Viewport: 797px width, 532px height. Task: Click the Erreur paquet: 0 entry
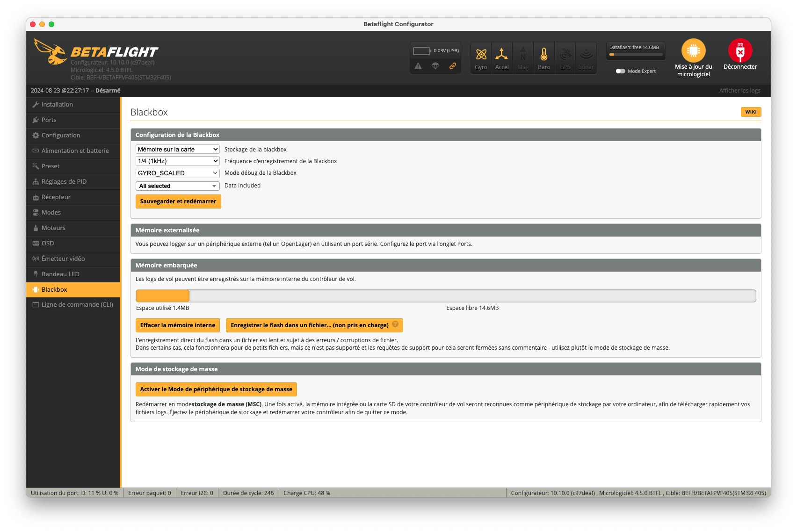[150, 493]
